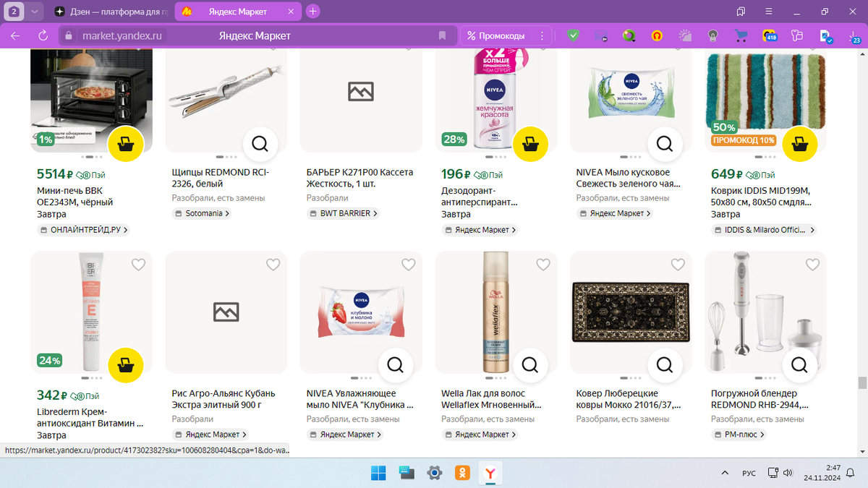868x488 pixels.
Task: Close the Яндекс Маркет tab
Action: coord(289,12)
